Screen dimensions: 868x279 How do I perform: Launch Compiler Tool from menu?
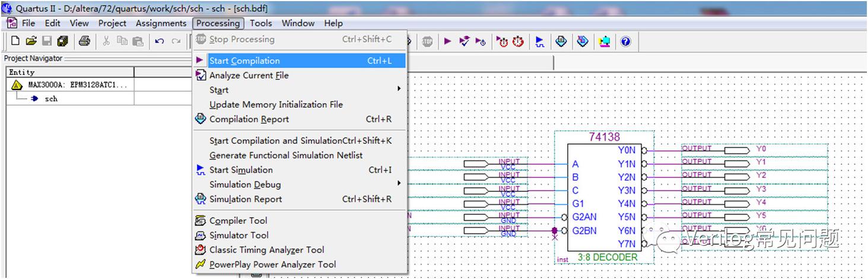tap(299, 220)
